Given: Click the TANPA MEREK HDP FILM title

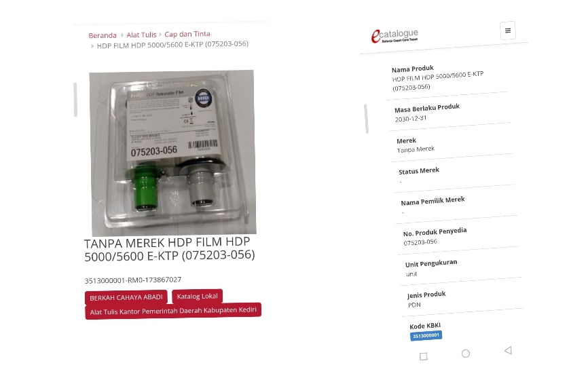Looking at the screenshot, I should pyautogui.click(x=170, y=249).
